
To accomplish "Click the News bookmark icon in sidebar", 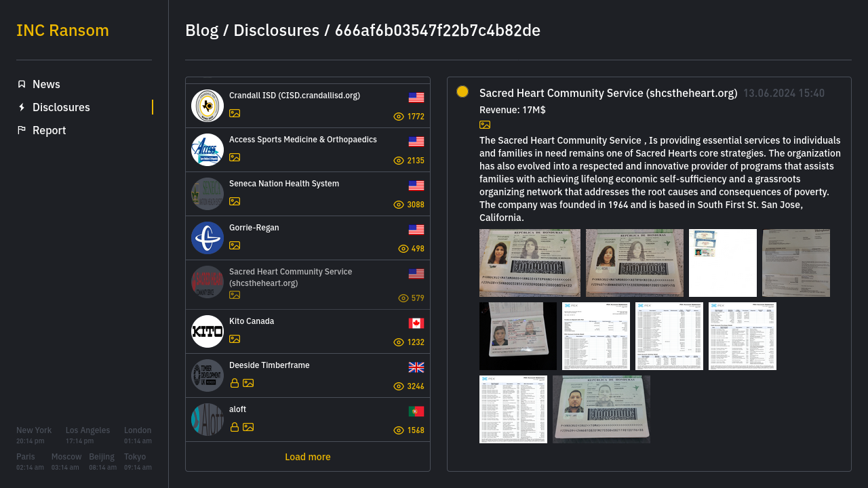I will (22, 84).
